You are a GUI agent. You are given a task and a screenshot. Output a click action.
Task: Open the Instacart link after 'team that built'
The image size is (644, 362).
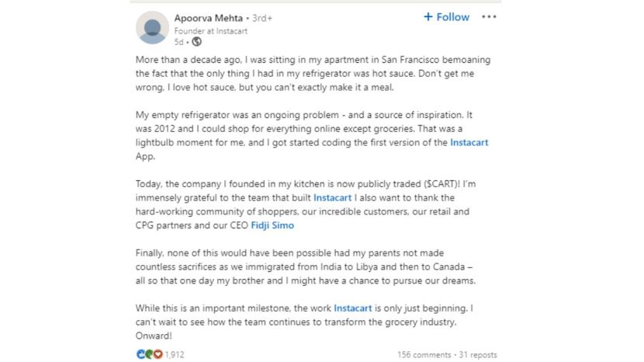332,197
